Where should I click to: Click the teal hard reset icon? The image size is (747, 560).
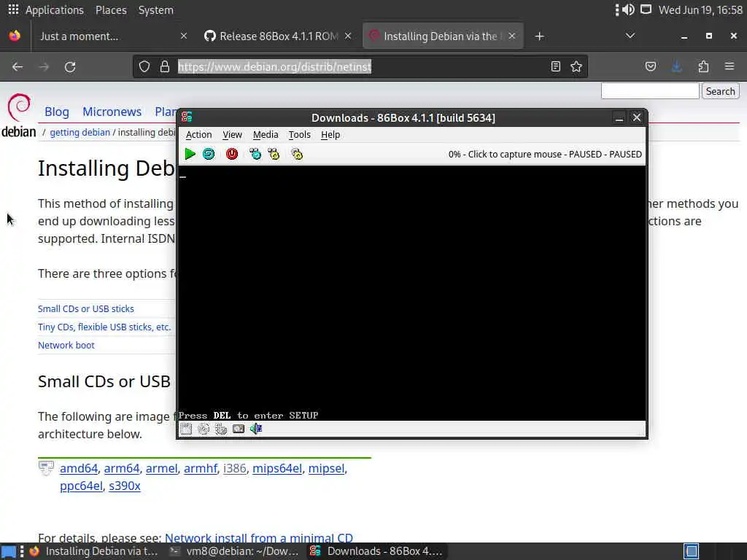tap(209, 154)
